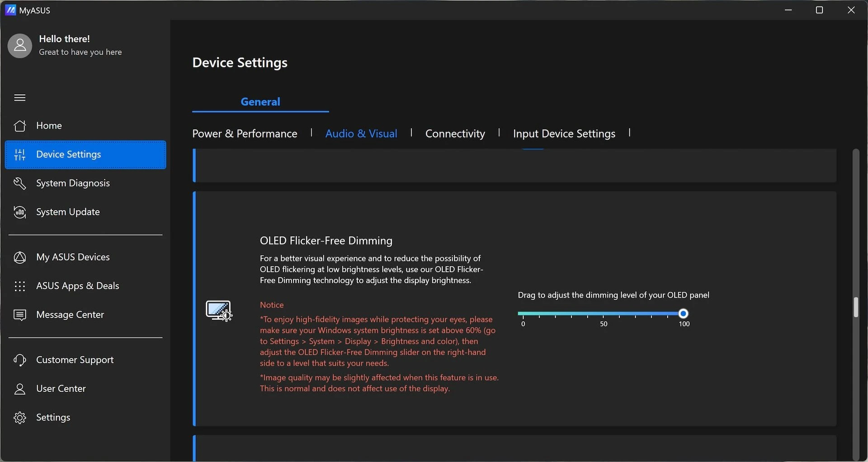
Task: Click the My ASUS Devices icon
Action: click(x=20, y=257)
